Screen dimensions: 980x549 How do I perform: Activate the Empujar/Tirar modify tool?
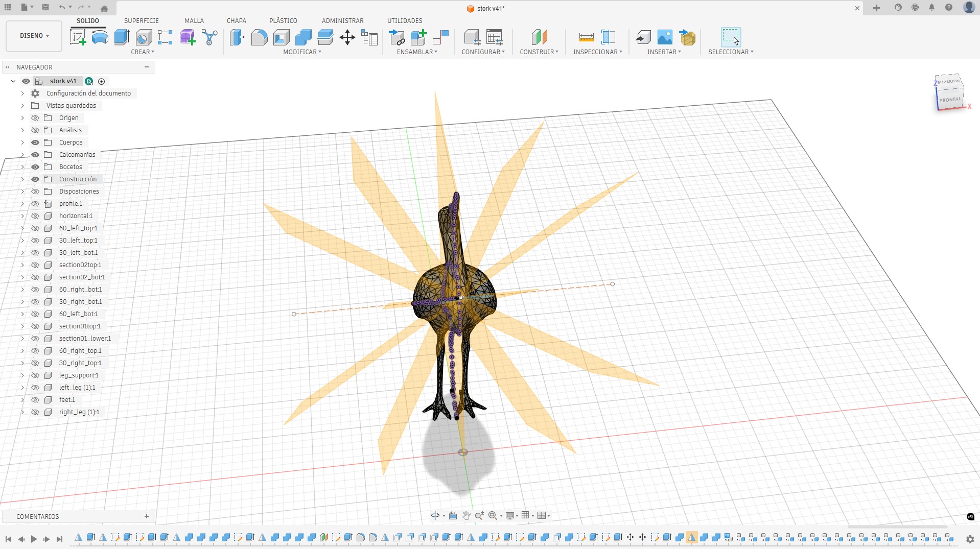coord(237,37)
